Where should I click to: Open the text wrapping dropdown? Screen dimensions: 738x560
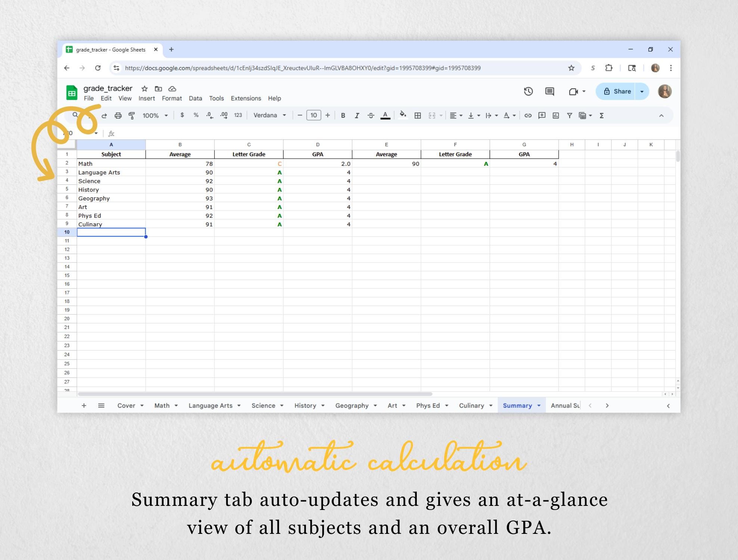492,116
